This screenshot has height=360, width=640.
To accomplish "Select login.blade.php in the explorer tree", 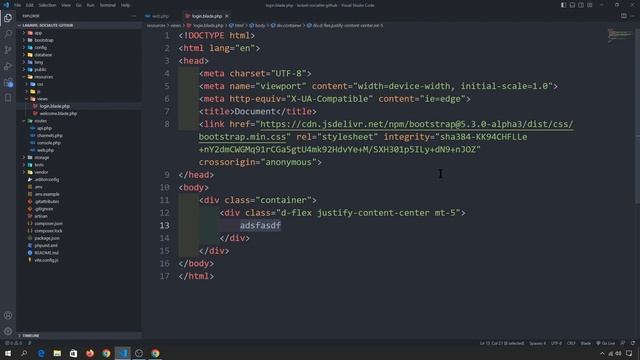I will click(54, 106).
